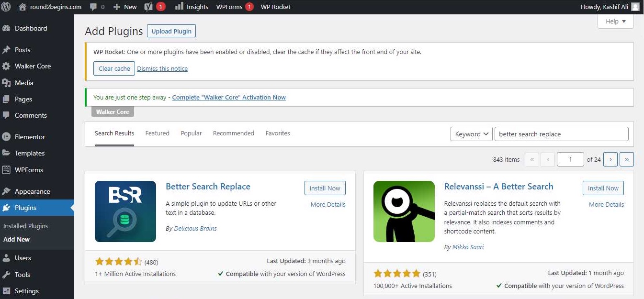The width and height of the screenshot is (644, 299).
Task: Jump to last page of results
Action: (x=627, y=159)
